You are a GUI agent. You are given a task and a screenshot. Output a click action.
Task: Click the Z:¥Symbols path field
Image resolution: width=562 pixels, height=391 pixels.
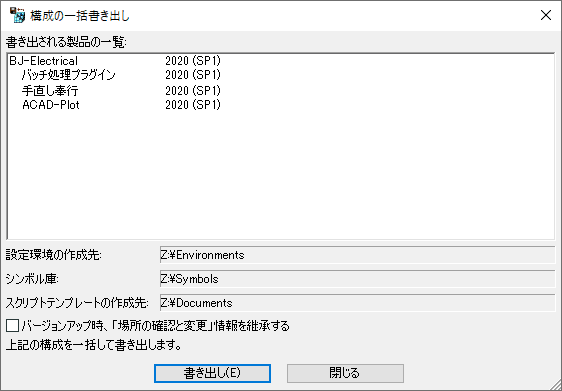(357, 279)
